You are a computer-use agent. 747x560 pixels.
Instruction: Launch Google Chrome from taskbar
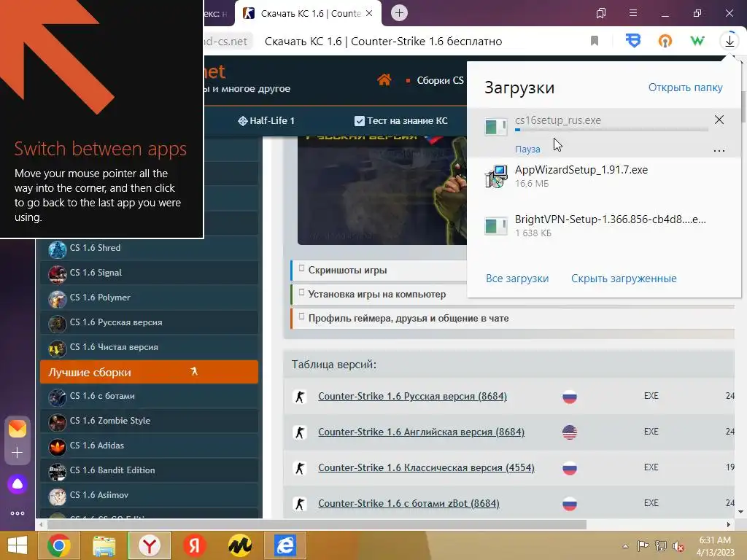click(x=59, y=545)
